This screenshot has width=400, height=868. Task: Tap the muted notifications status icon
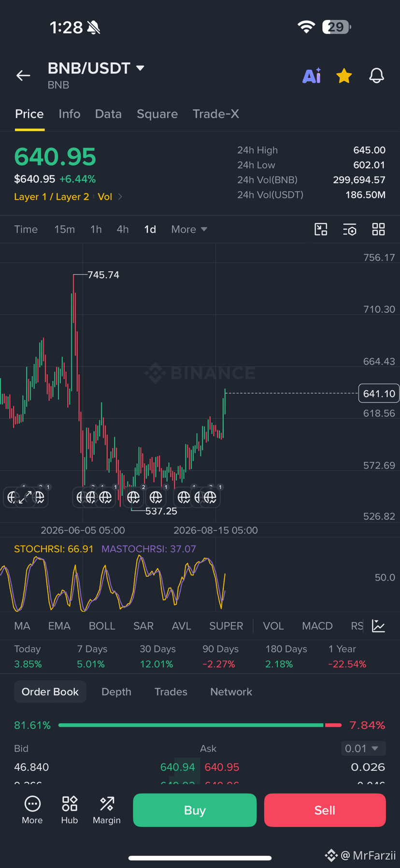pos(94,28)
